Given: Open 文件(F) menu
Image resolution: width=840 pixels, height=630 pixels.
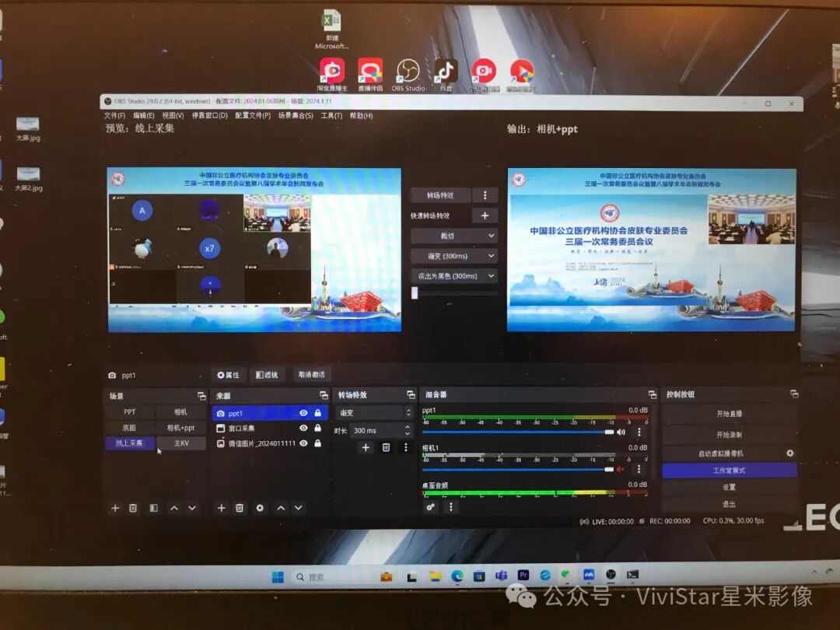Looking at the screenshot, I should point(114,116).
